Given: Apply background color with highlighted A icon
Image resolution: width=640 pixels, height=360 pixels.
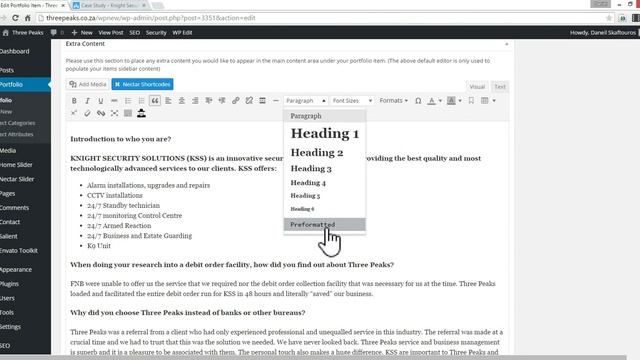Looking at the screenshot, I should pyautogui.click(x=451, y=101).
